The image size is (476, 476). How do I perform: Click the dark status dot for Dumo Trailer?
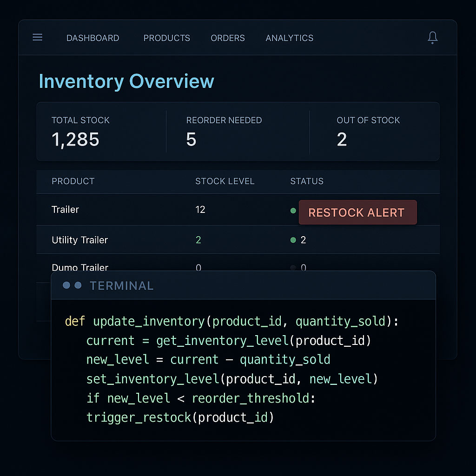click(x=293, y=268)
